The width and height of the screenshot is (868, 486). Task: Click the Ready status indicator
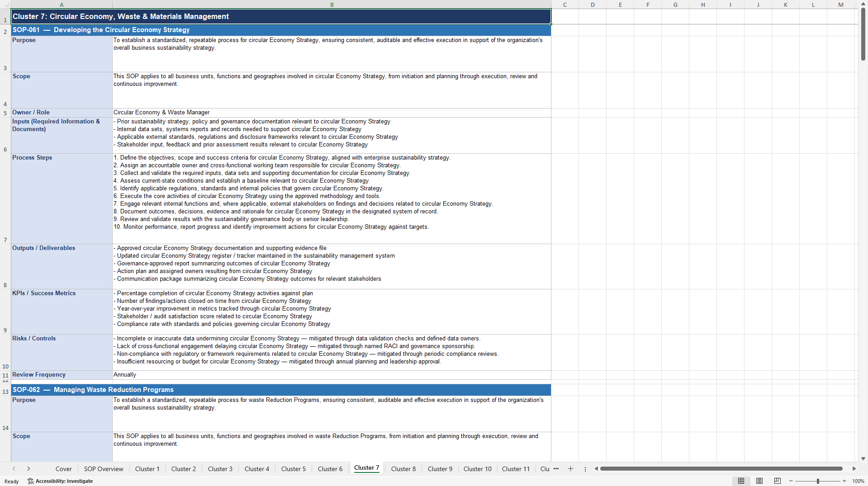tap(12, 481)
